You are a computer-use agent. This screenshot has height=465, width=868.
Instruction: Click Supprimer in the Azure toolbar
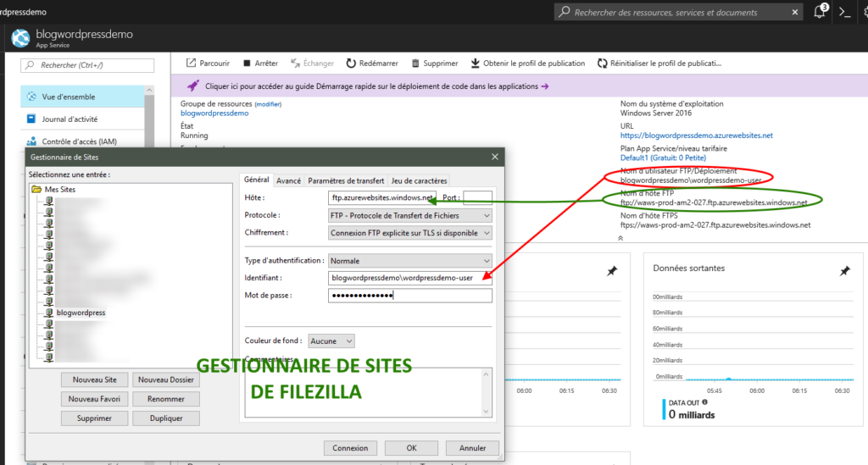coord(435,63)
